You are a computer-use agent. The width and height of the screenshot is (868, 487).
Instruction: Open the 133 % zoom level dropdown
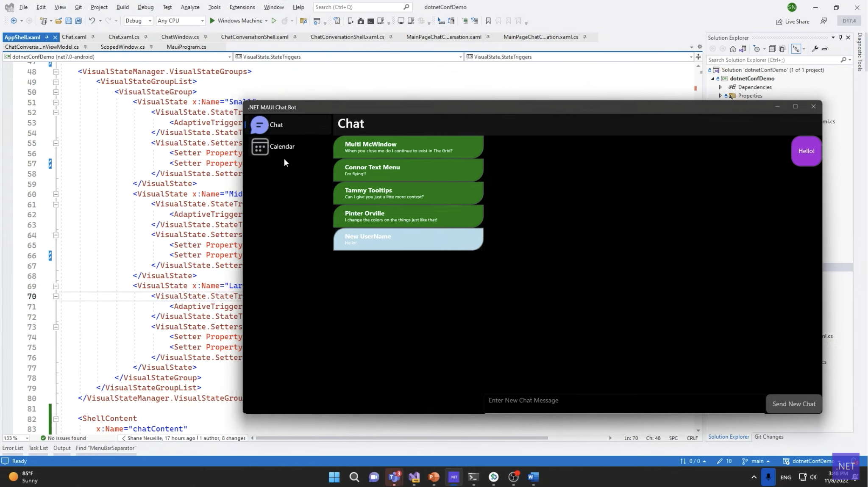click(16, 438)
